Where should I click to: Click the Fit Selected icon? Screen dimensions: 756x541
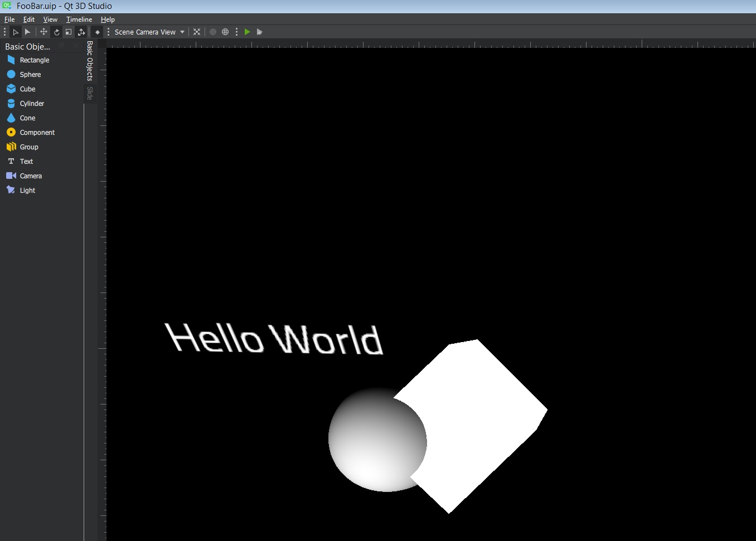[x=197, y=32]
